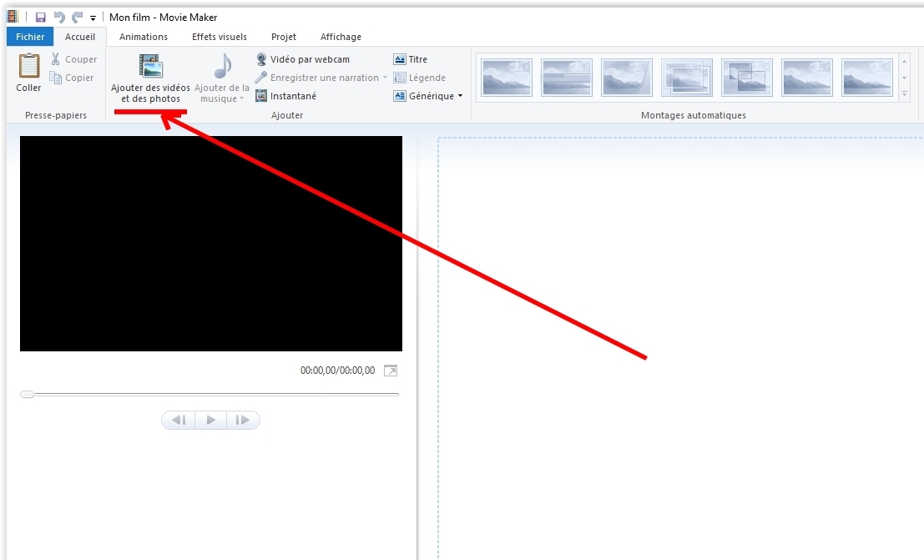Open the Fichier menu
Image resolution: width=924 pixels, height=560 pixels.
[x=30, y=37]
